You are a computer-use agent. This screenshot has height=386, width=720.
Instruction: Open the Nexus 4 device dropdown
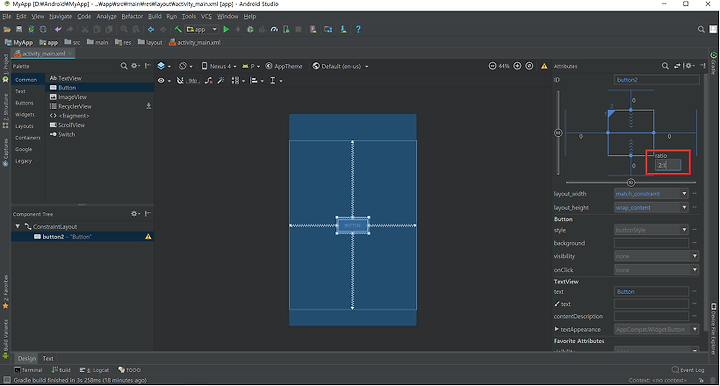pos(219,66)
